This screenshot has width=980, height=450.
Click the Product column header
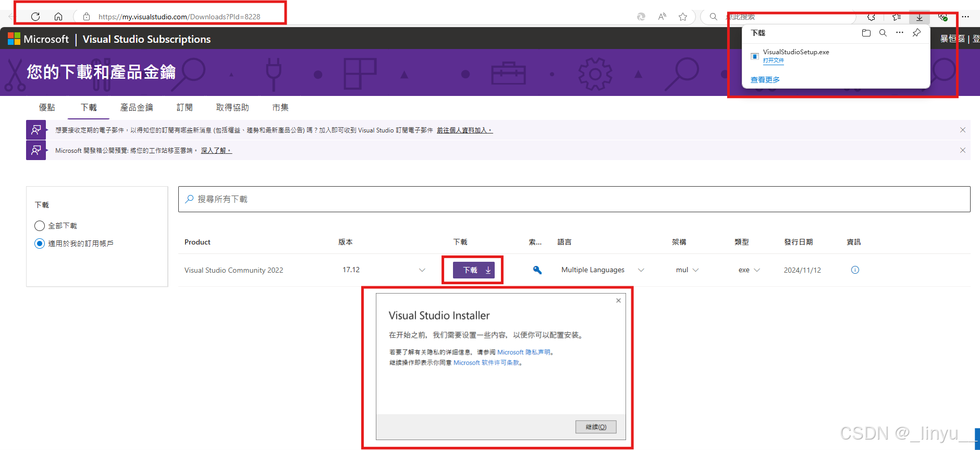pos(198,242)
